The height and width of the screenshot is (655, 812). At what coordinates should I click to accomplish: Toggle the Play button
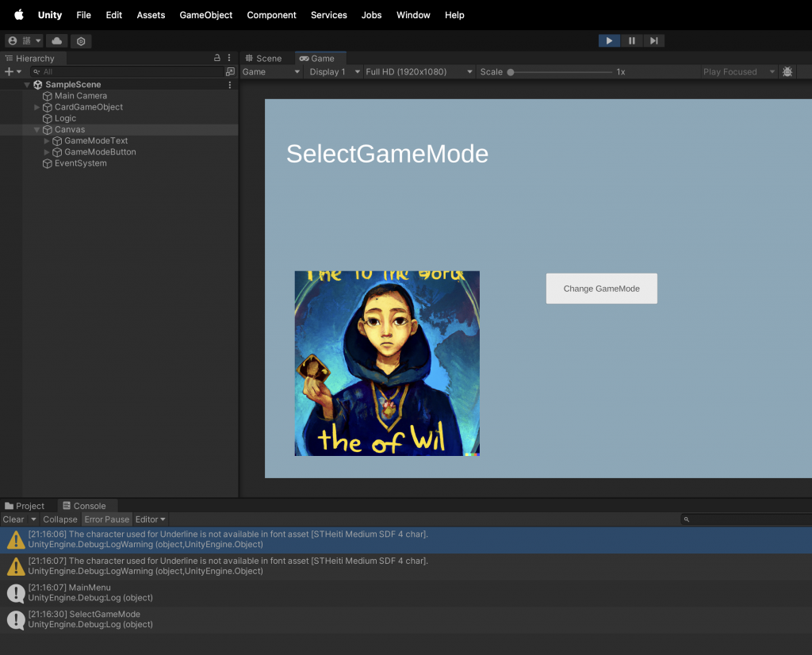coord(609,41)
